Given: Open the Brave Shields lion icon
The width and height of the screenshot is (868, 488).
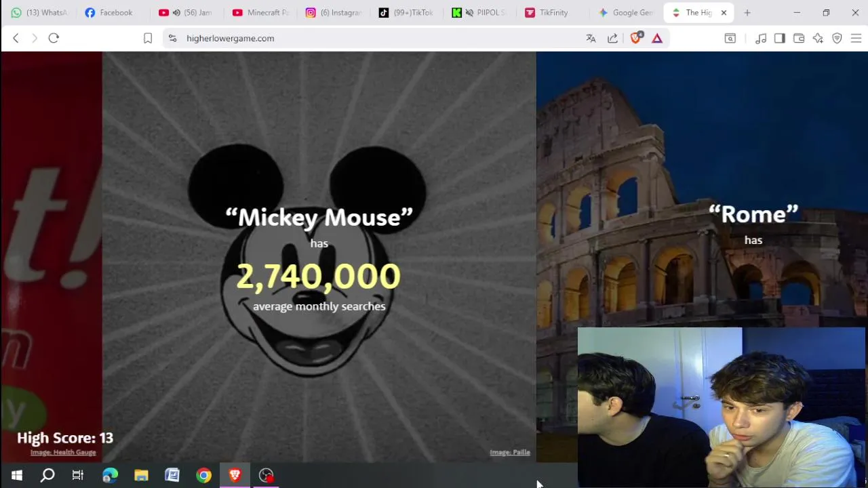Looking at the screenshot, I should pyautogui.click(x=636, y=38).
